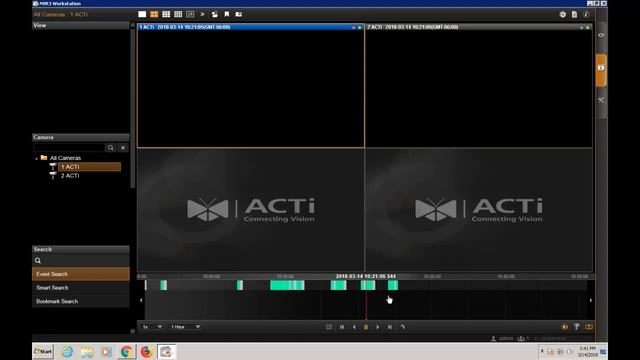
Task: Toggle green status dot on 1 ACTi channel
Action: 360,27
